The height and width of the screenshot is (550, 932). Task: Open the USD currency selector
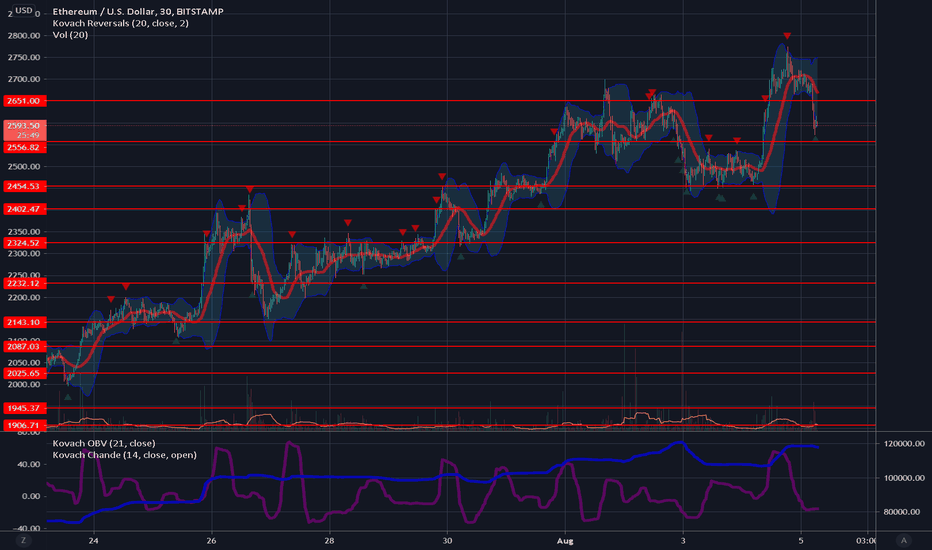(x=24, y=10)
